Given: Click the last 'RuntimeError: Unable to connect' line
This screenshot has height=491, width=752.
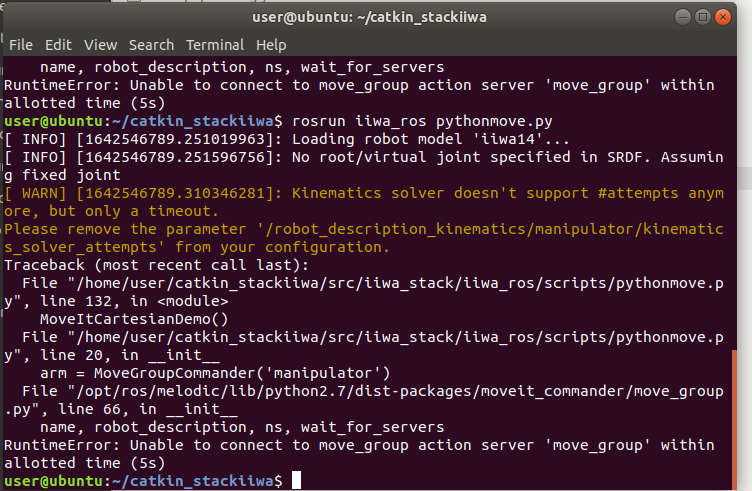Looking at the screenshot, I should 359,445.
